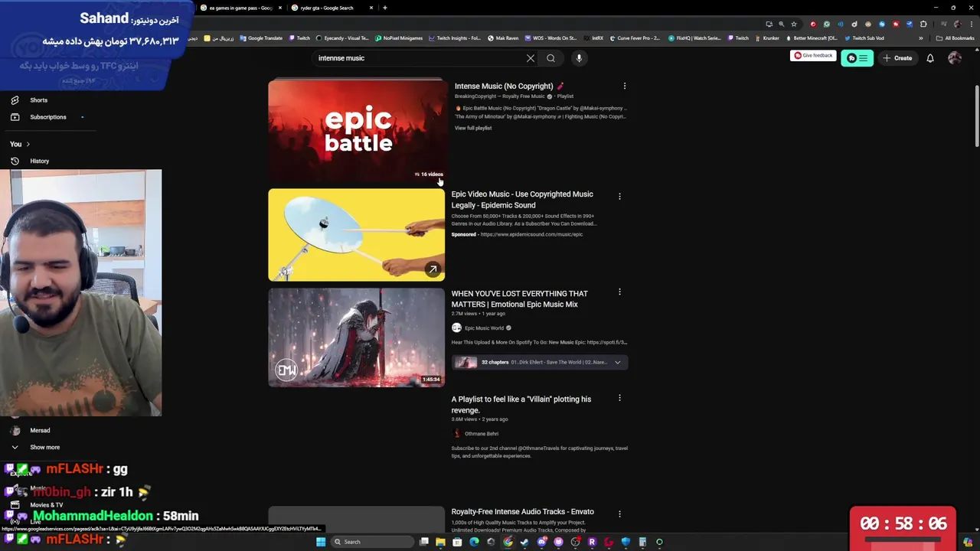
Task: Open Emotional Epic Music Mix thumbnail
Action: point(357,337)
